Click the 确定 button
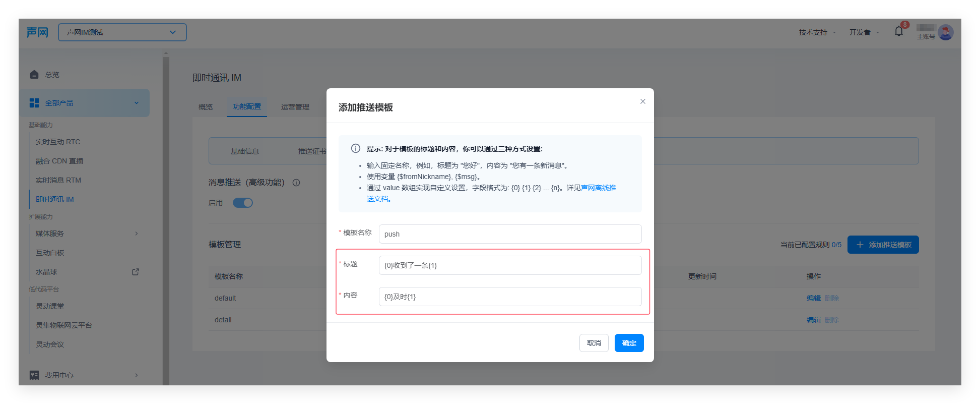The image size is (980, 404). point(629,343)
